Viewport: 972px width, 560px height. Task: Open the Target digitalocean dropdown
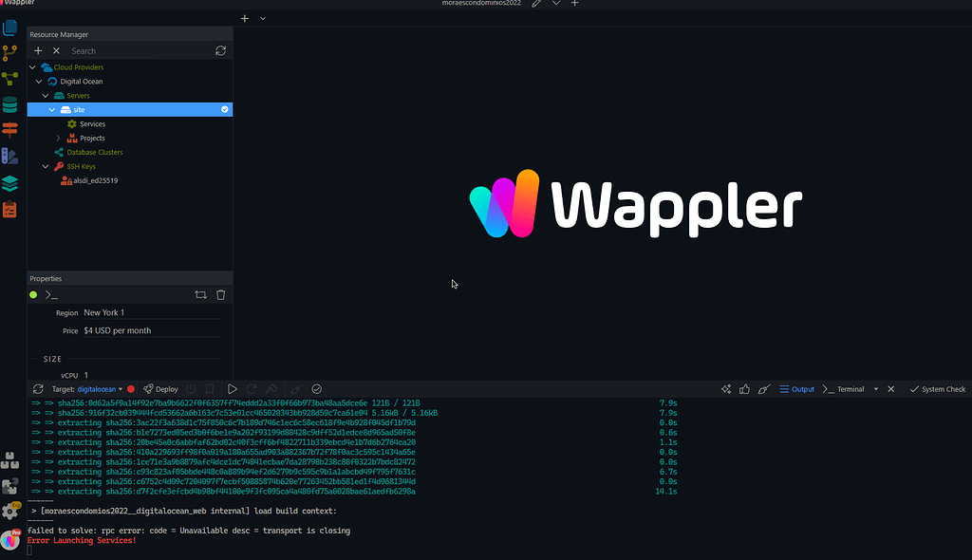coord(100,389)
